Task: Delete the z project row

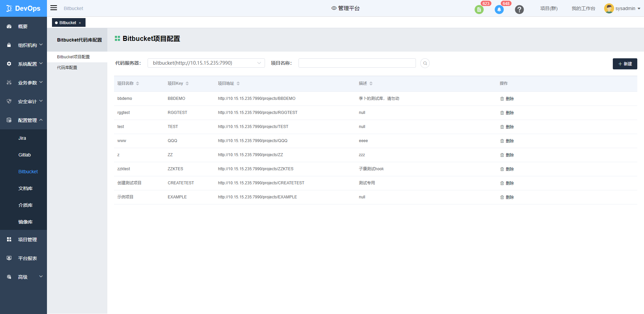Action: [x=507, y=155]
